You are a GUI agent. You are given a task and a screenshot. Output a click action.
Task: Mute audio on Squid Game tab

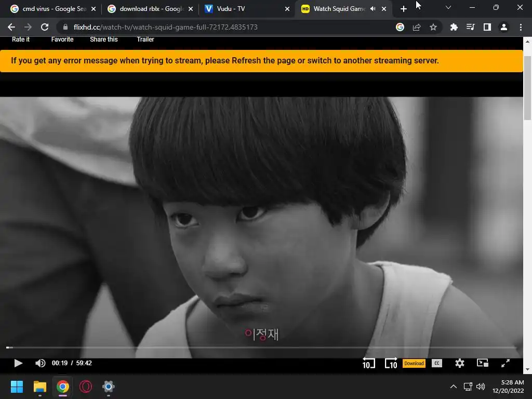373,9
